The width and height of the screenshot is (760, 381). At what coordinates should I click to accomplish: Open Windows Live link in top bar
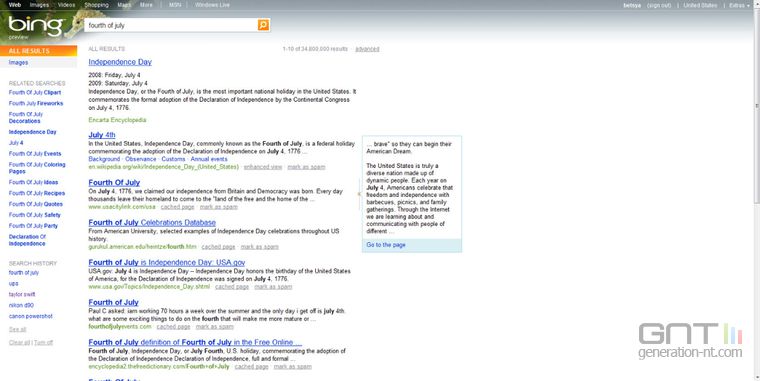click(212, 5)
